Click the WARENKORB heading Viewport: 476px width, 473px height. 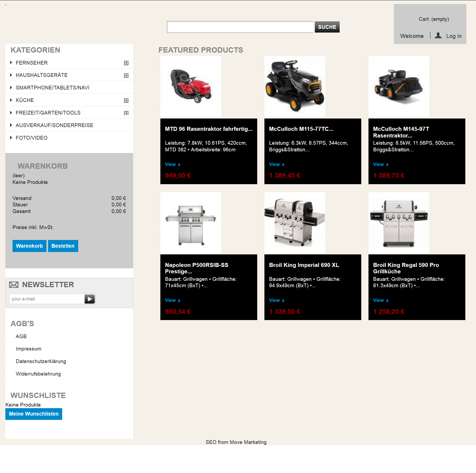pos(43,166)
